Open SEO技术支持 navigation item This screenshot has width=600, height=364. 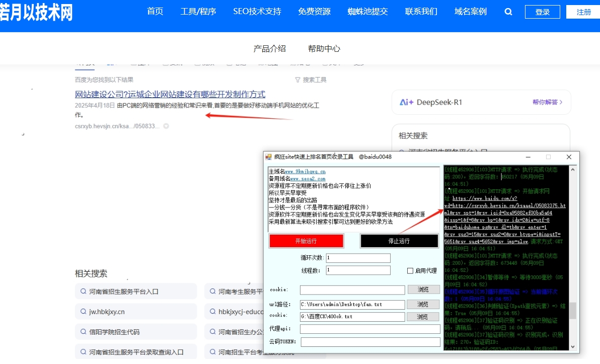click(x=257, y=12)
